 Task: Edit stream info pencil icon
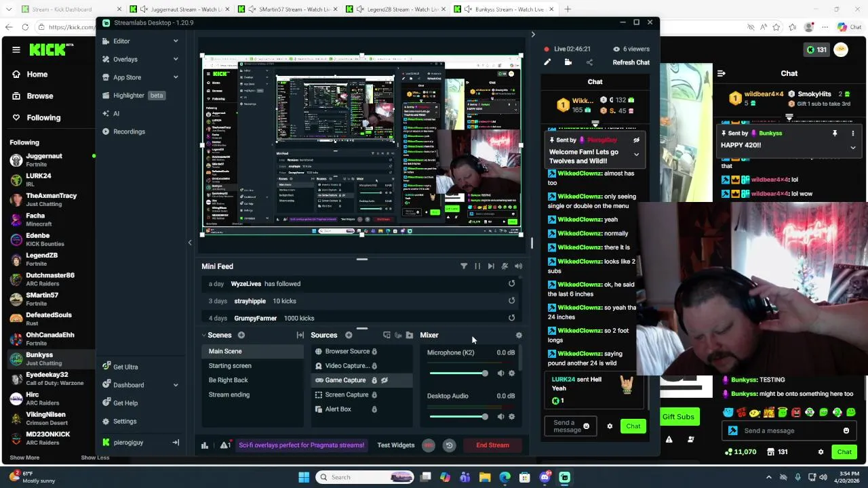pyautogui.click(x=547, y=62)
